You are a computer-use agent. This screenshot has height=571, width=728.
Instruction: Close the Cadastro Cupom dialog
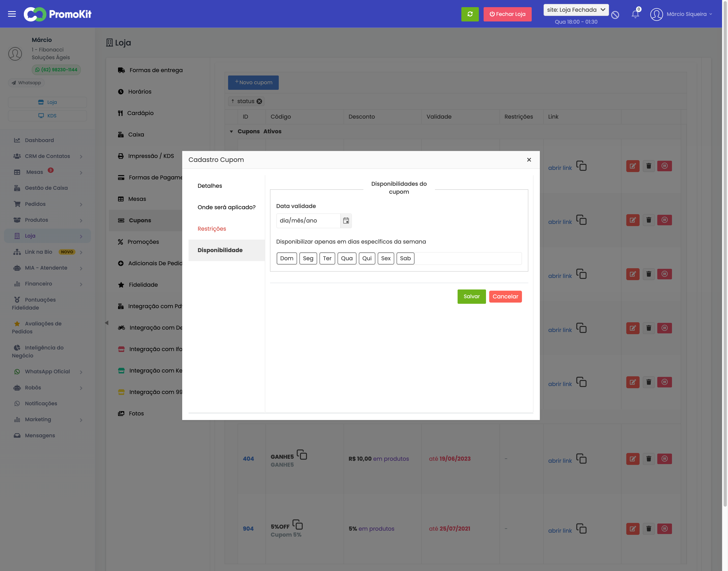(x=529, y=160)
